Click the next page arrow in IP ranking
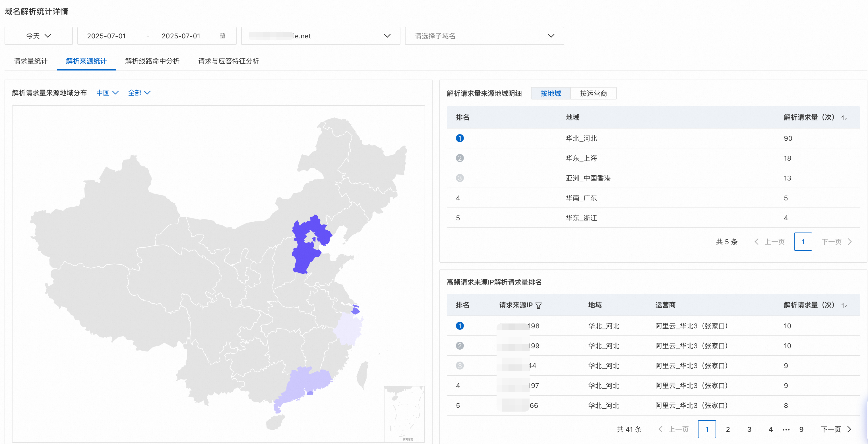Viewport: 868px width, 444px height. point(849,429)
